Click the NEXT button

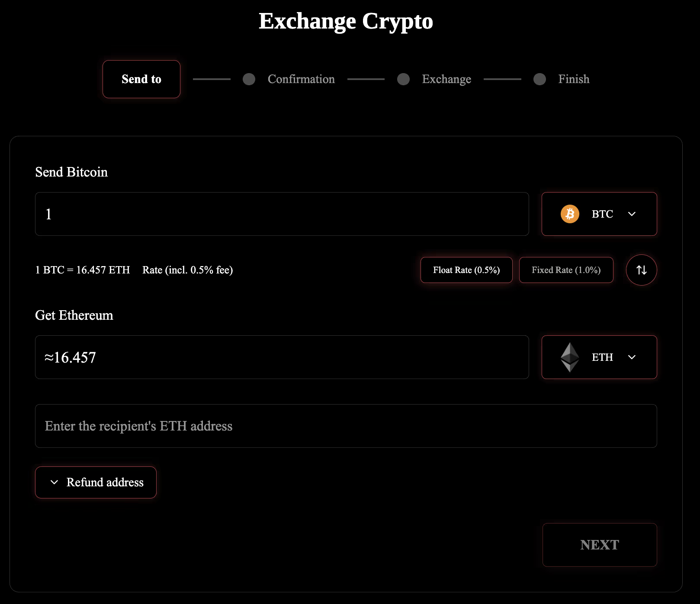[x=600, y=545]
